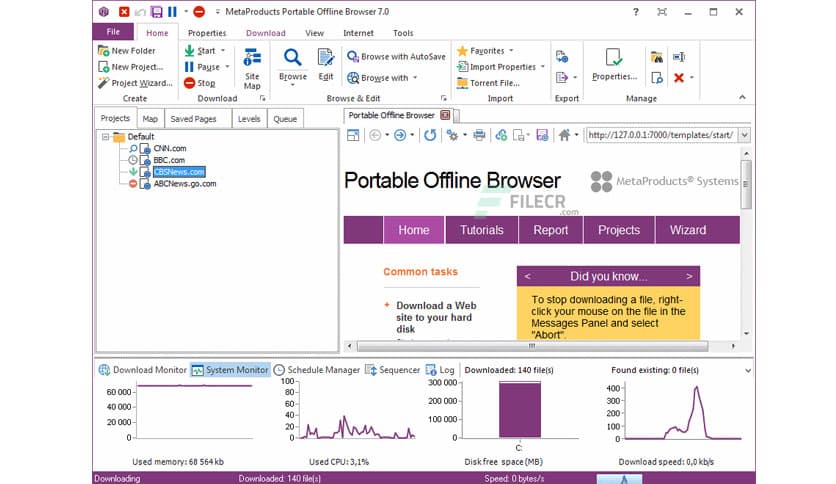Click the rename icon in Manage group
The width and height of the screenshot is (836, 484).
pos(679,57)
